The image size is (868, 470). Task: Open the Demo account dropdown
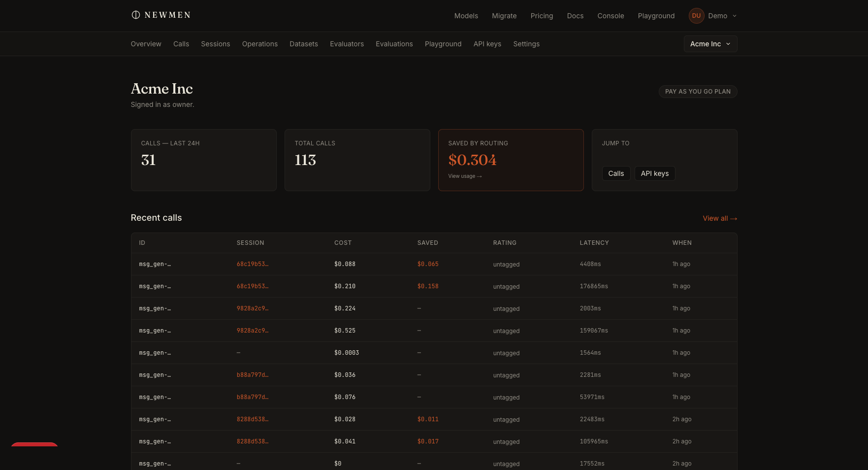tap(722, 16)
